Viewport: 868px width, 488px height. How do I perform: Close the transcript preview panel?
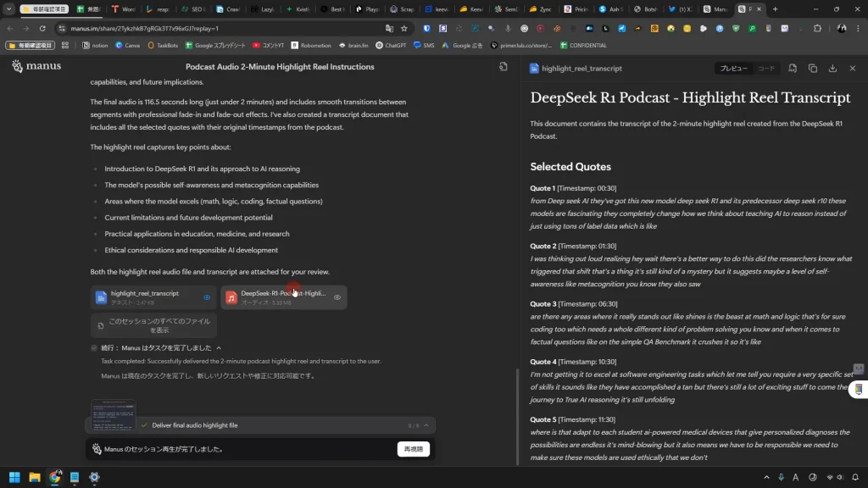tap(853, 68)
